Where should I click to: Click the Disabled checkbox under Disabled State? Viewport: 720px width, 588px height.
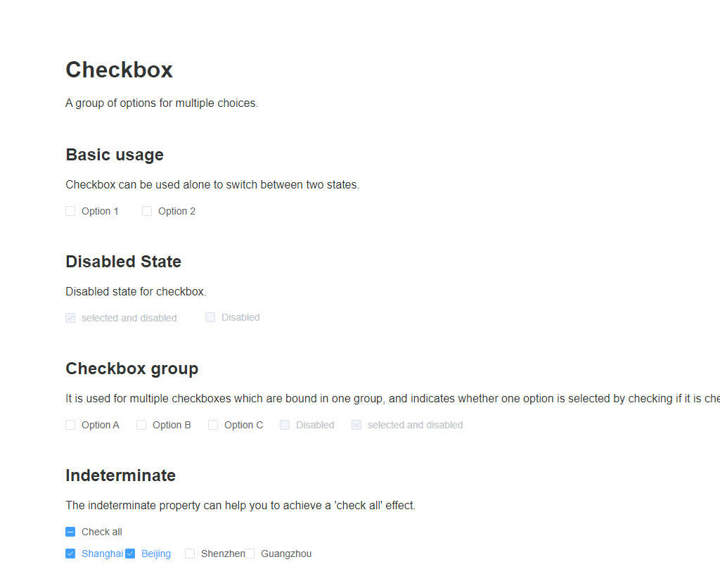[210, 317]
